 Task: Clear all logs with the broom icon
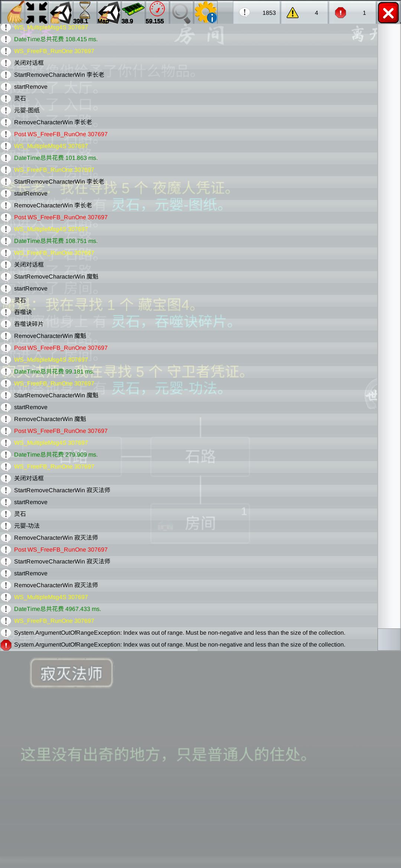point(12,12)
